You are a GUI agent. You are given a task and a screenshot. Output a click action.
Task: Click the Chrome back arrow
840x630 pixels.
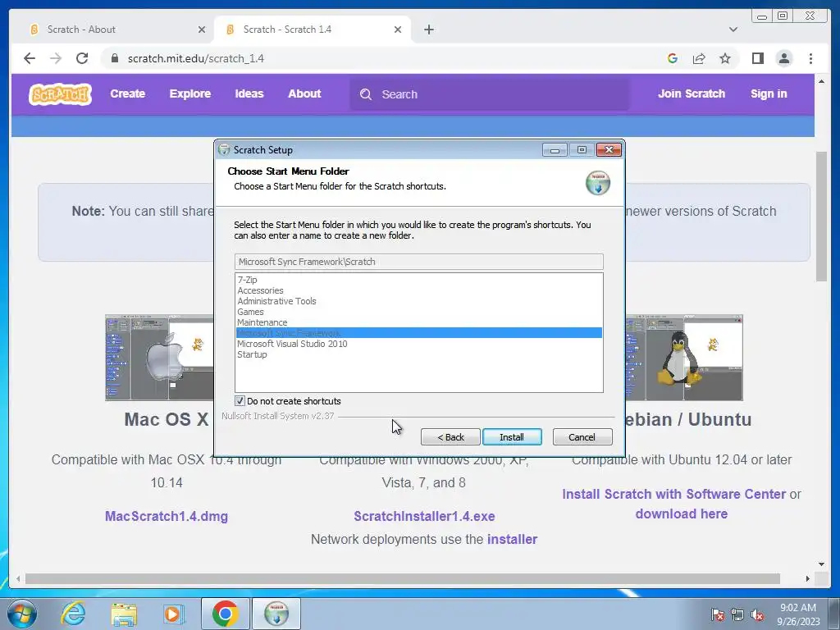[30, 58]
